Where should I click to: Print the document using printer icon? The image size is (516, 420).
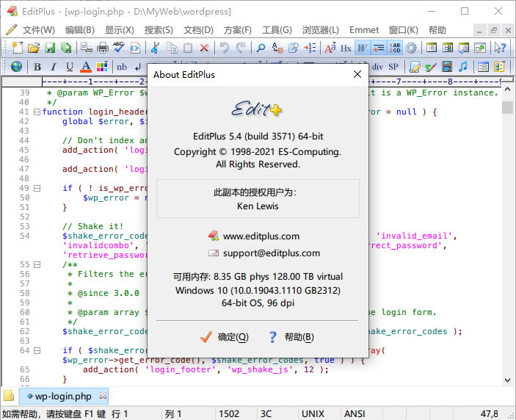pyautogui.click(x=103, y=48)
